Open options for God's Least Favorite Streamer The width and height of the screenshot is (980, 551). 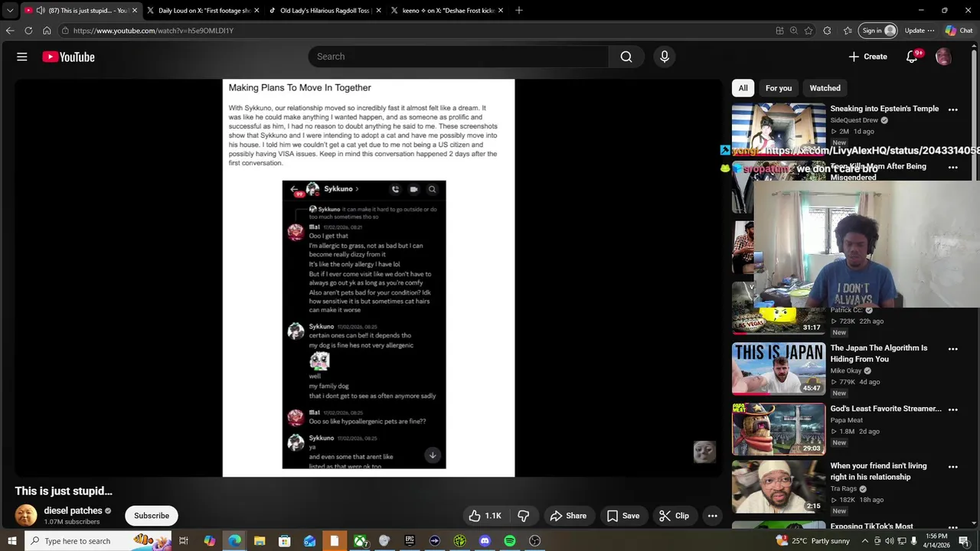(x=953, y=409)
